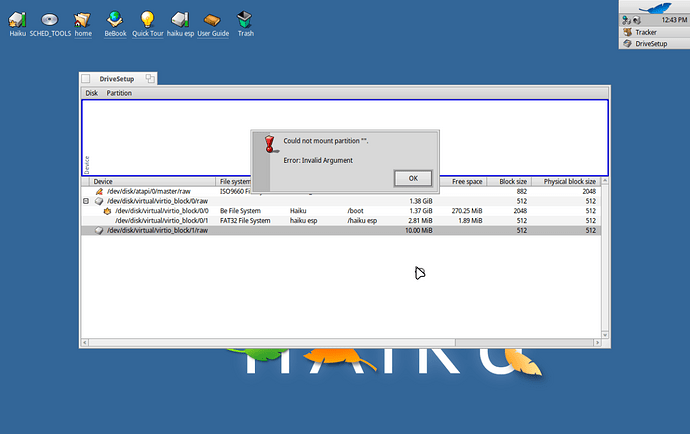This screenshot has width=690, height=434.
Task: Open the BeBook desktop icon
Action: tap(115, 19)
